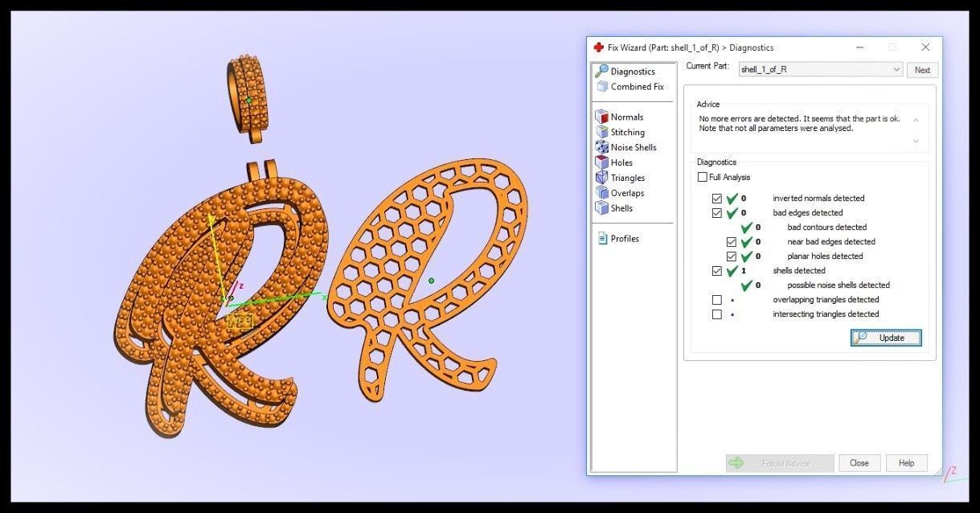
Task: Click Next part button
Action: pos(923,70)
